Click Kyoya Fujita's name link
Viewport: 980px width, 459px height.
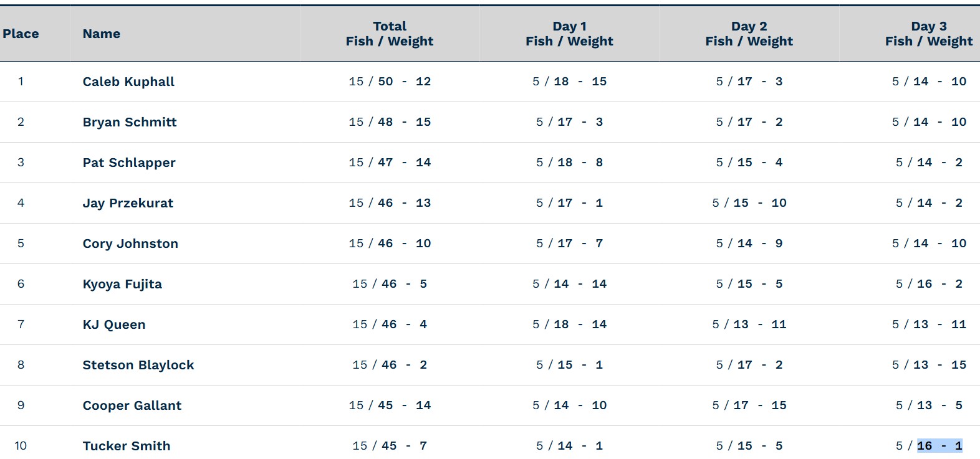pos(122,284)
